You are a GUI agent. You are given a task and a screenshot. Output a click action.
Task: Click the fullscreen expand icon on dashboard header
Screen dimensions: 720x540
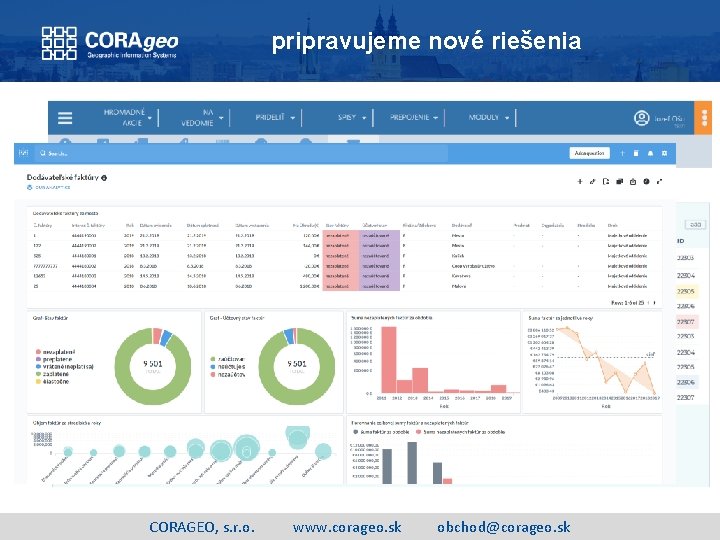(659, 181)
